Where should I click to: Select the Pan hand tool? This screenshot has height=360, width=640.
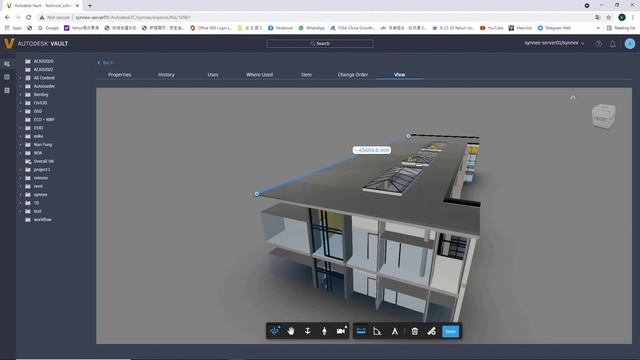(x=291, y=331)
